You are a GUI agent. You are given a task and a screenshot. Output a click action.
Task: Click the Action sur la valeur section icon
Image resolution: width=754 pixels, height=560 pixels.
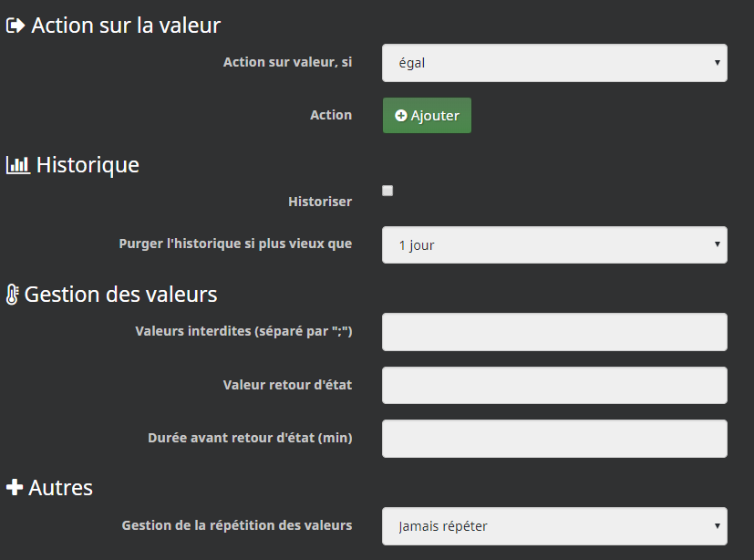point(15,26)
